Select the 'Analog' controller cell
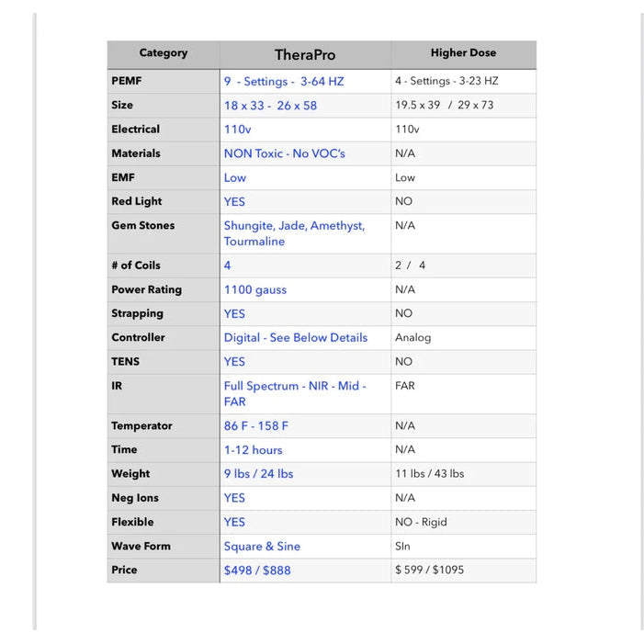Viewport: 644px width, 644px height. coord(412,337)
